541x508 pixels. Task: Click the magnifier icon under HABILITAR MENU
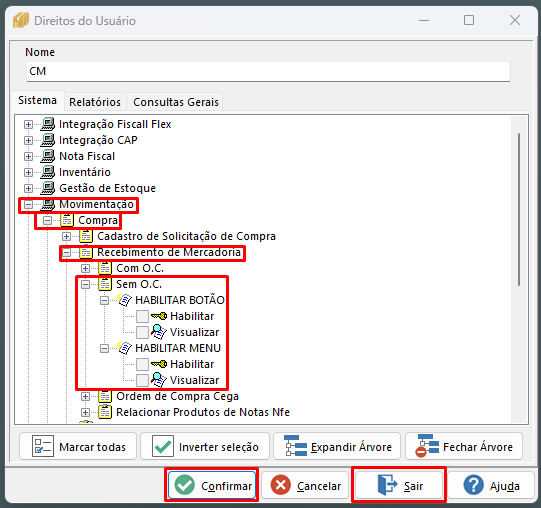point(159,380)
